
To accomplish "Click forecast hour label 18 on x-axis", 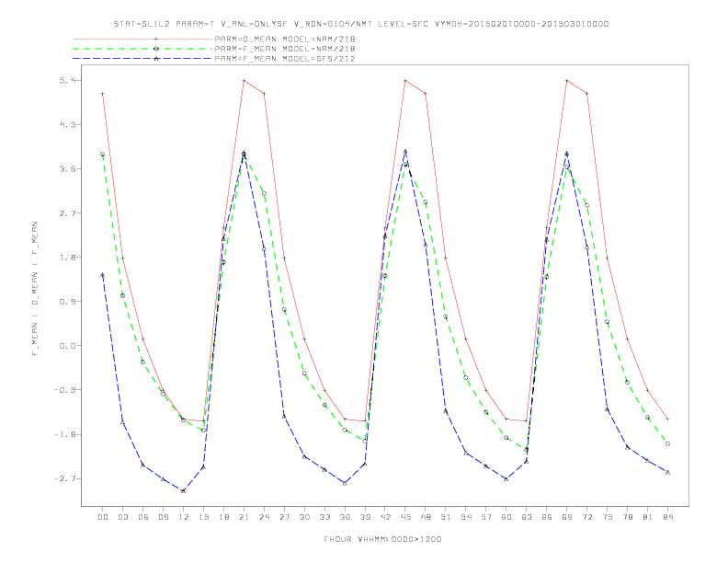I will point(223,517).
